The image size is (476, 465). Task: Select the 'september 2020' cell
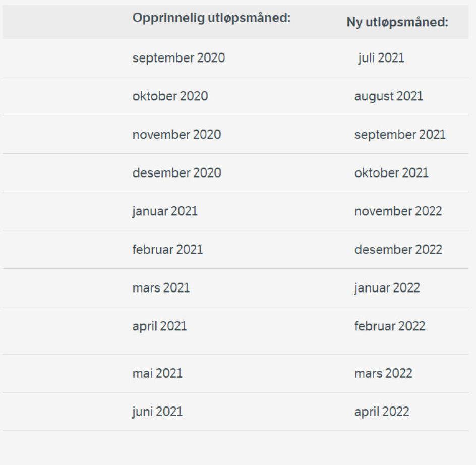178,58
